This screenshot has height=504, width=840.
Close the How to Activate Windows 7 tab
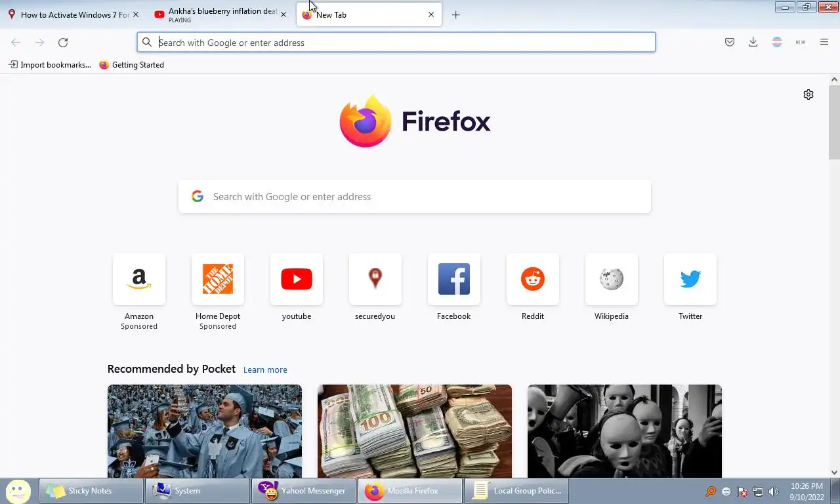pyautogui.click(x=136, y=14)
